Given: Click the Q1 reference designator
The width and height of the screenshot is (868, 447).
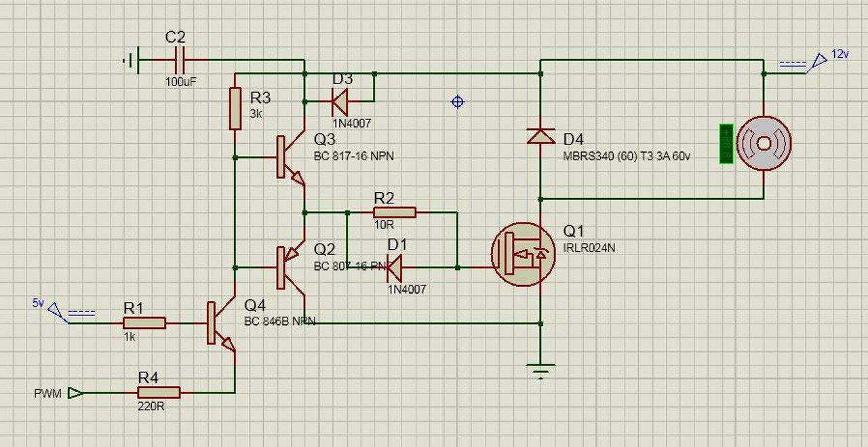Looking at the screenshot, I should coord(574,232).
